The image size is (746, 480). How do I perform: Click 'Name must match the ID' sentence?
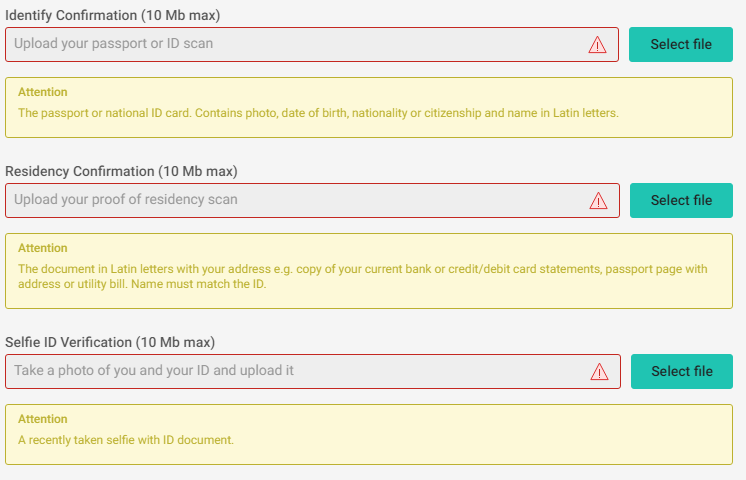[199, 284]
